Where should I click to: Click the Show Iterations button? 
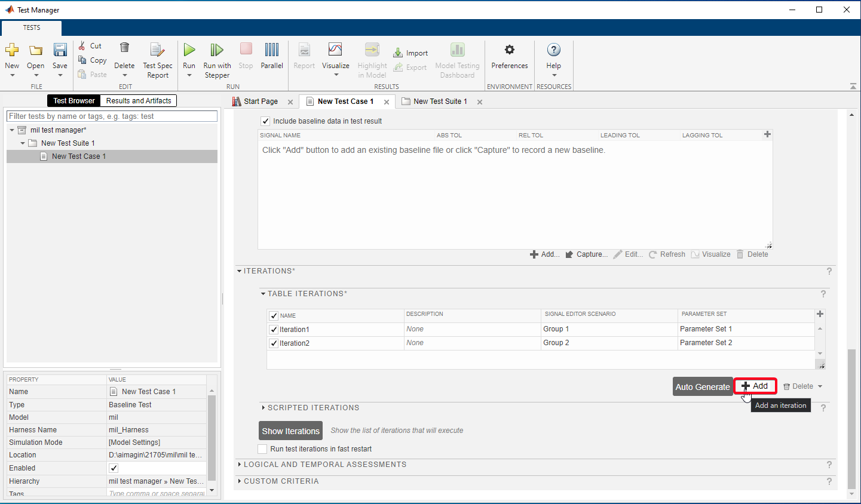(x=291, y=431)
